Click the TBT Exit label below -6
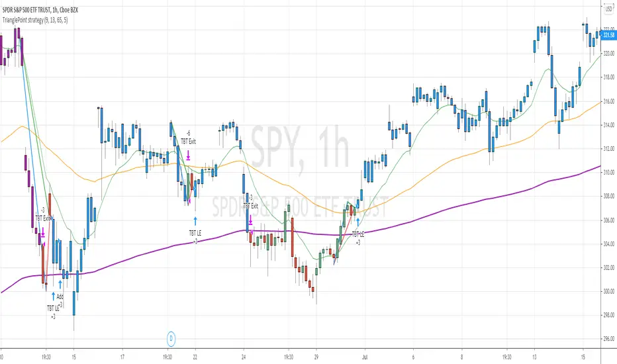The height and width of the screenshot is (364, 617). tap(188, 141)
